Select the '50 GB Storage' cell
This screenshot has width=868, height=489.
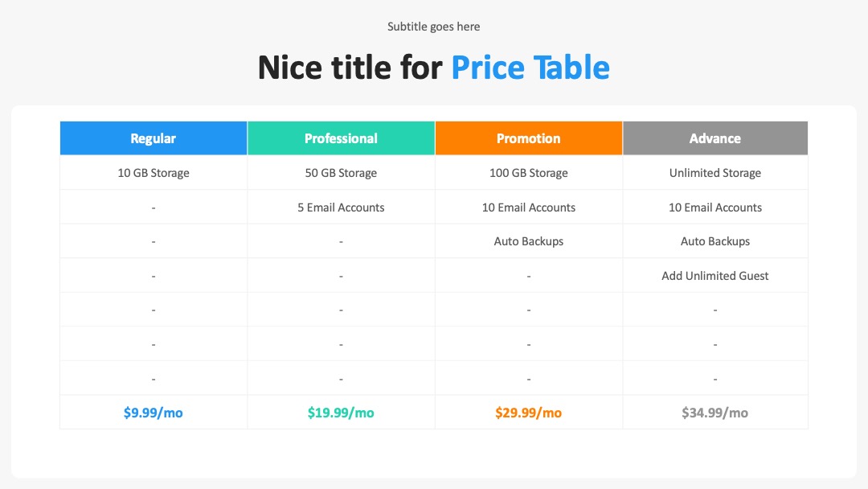341,173
